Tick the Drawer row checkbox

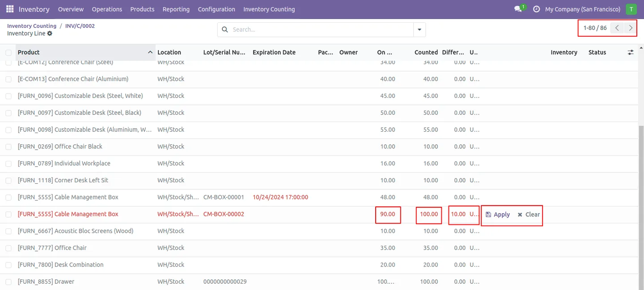click(x=8, y=282)
